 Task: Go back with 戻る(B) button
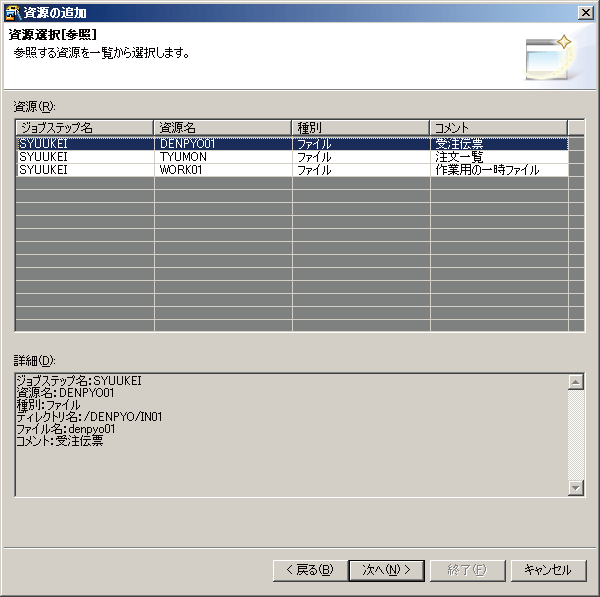(310, 570)
